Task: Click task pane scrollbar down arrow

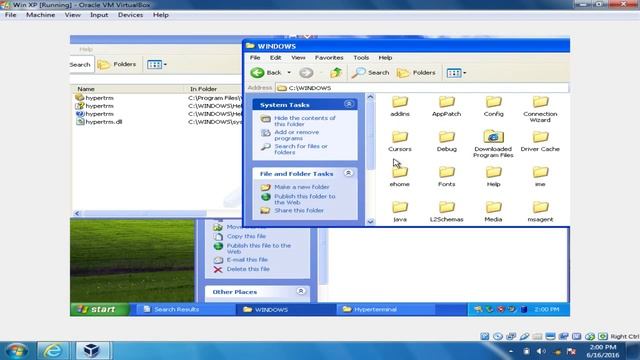Action: [370, 222]
